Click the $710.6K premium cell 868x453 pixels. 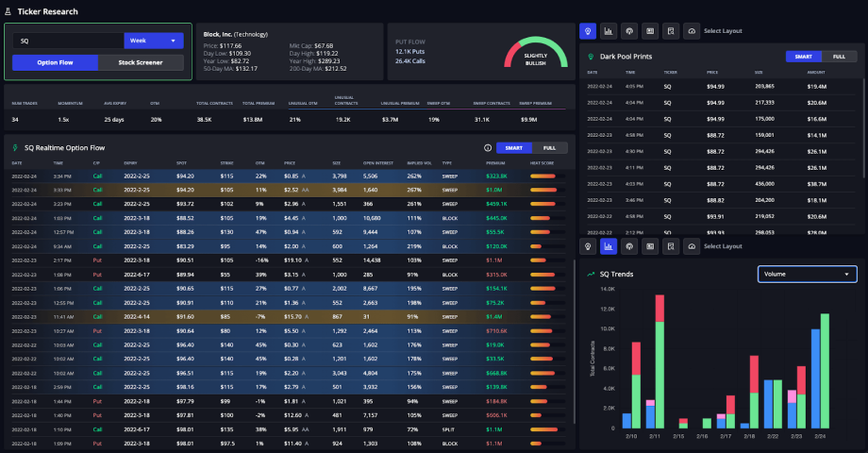click(x=496, y=331)
